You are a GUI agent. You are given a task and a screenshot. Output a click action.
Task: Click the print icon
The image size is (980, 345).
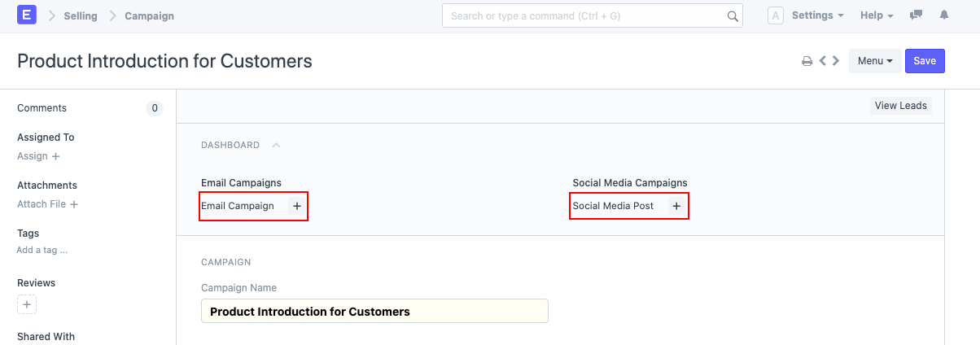pyautogui.click(x=807, y=61)
